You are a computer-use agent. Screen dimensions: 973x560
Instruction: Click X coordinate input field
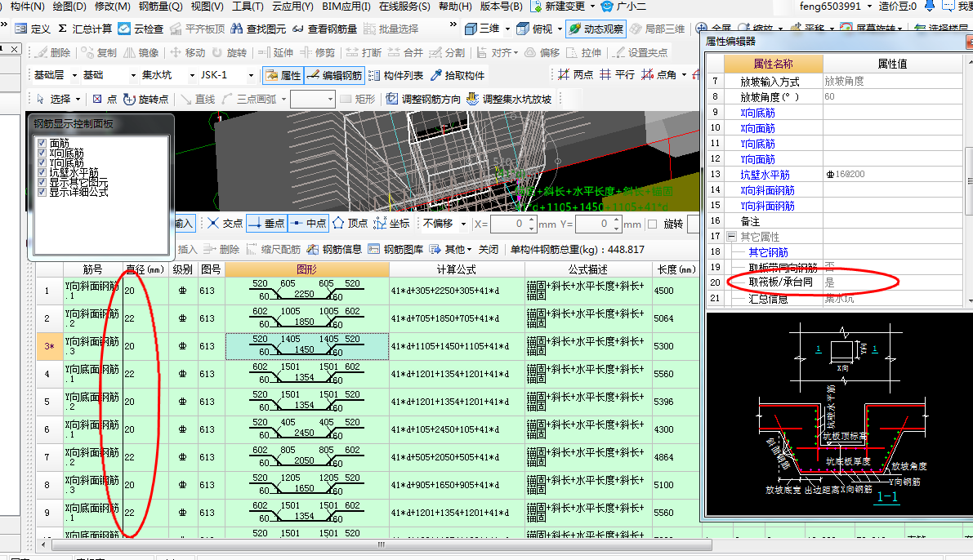(509, 224)
